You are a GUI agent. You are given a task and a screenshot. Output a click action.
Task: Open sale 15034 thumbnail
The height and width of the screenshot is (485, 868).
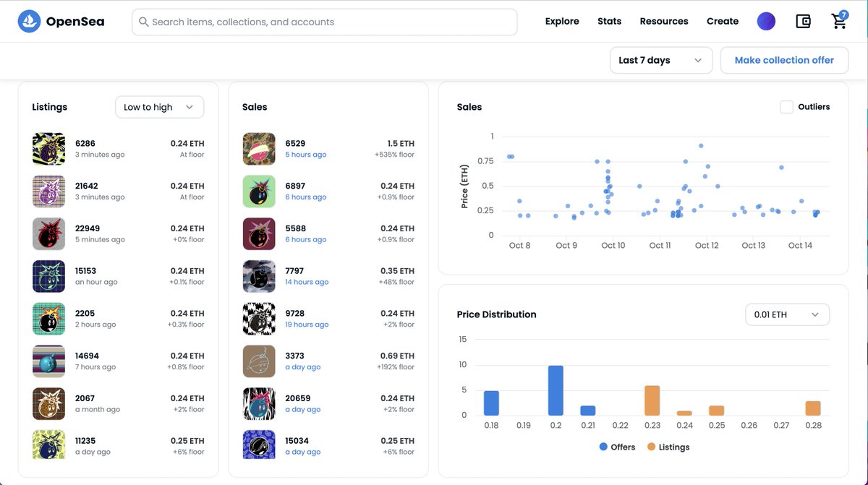(259, 445)
